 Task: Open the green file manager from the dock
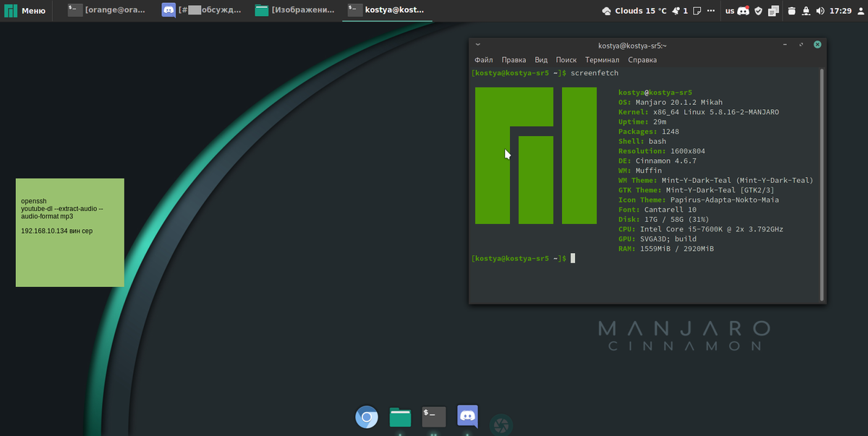point(399,417)
